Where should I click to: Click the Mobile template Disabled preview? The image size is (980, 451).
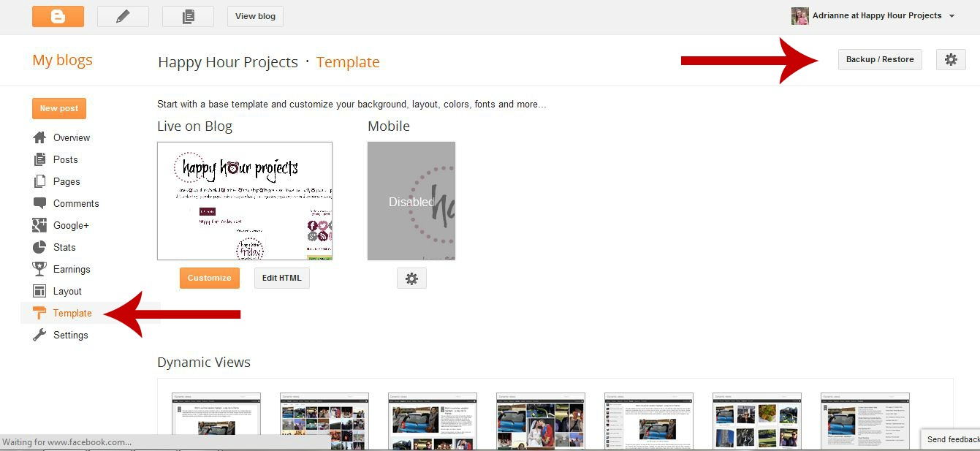point(411,201)
